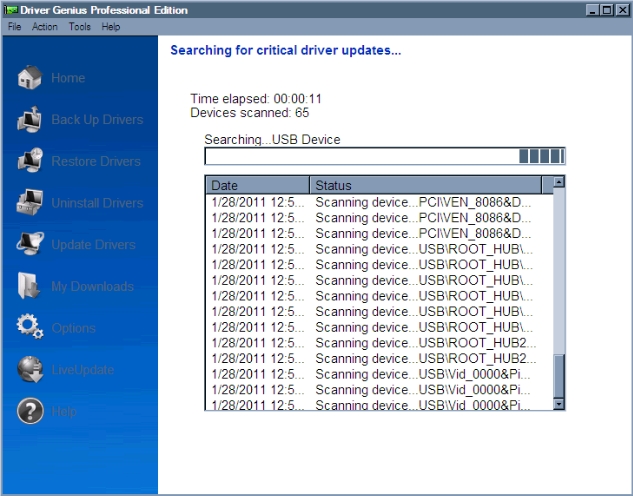The image size is (633, 496).
Task: Select the Back Up Drivers icon
Action: coord(30,120)
